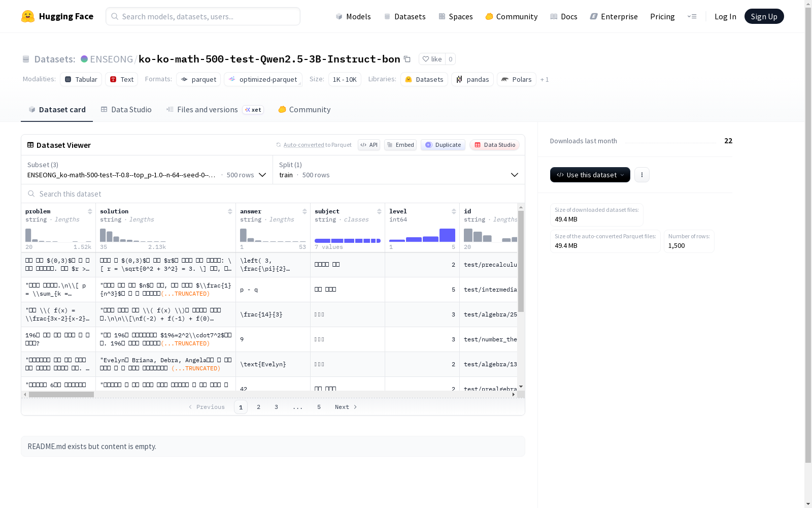Open the ENSEONG organization link
812x508 pixels.
112,59
